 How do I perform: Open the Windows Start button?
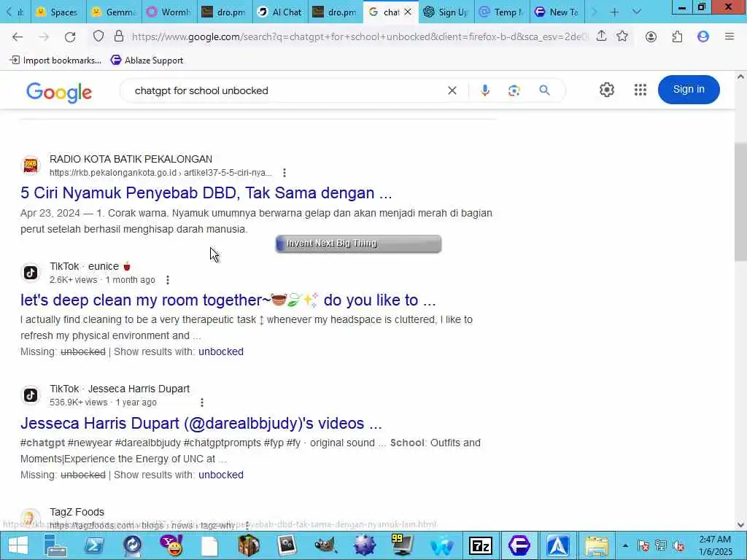click(18, 545)
